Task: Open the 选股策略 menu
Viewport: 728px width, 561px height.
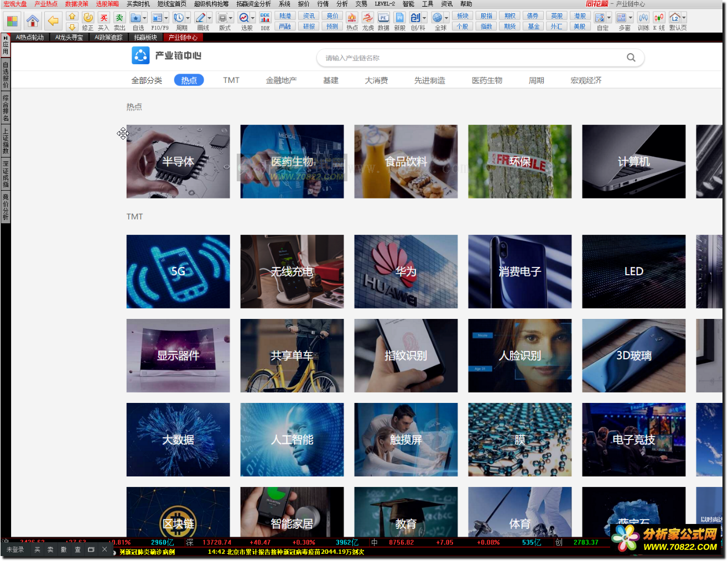Action: click(107, 4)
